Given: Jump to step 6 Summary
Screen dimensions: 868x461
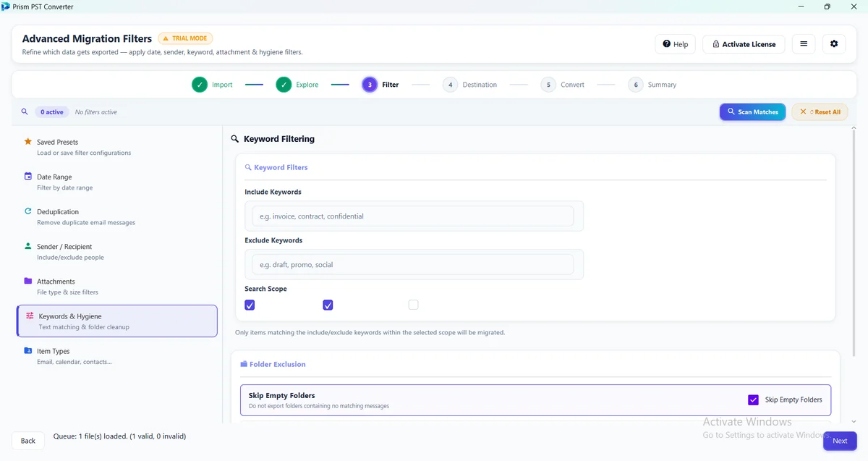Looking at the screenshot, I should (x=652, y=85).
